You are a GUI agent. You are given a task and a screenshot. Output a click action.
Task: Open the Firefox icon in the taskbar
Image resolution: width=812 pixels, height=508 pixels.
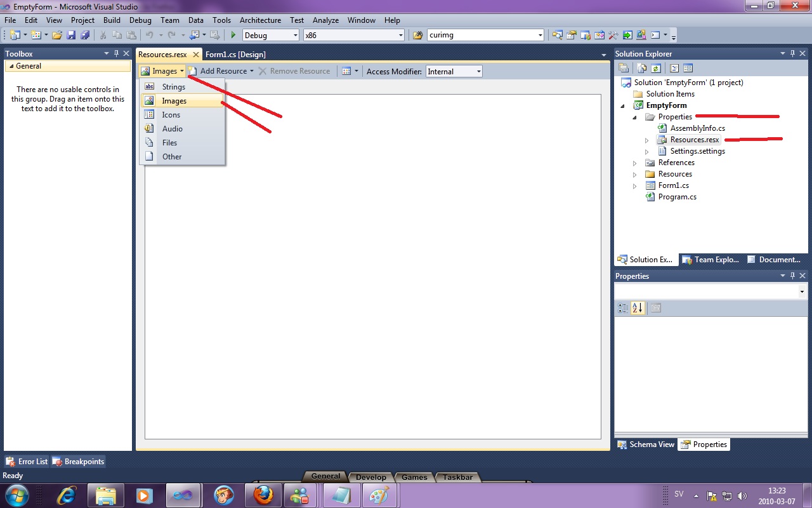263,494
